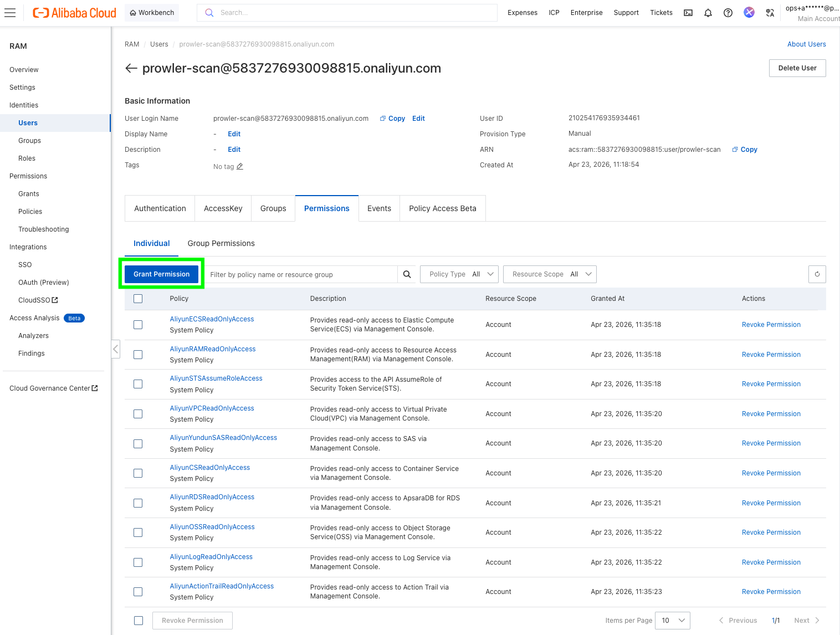
Task: Revoke permission for AliyunSTSAssumeRoleAccess
Action: click(x=771, y=383)
